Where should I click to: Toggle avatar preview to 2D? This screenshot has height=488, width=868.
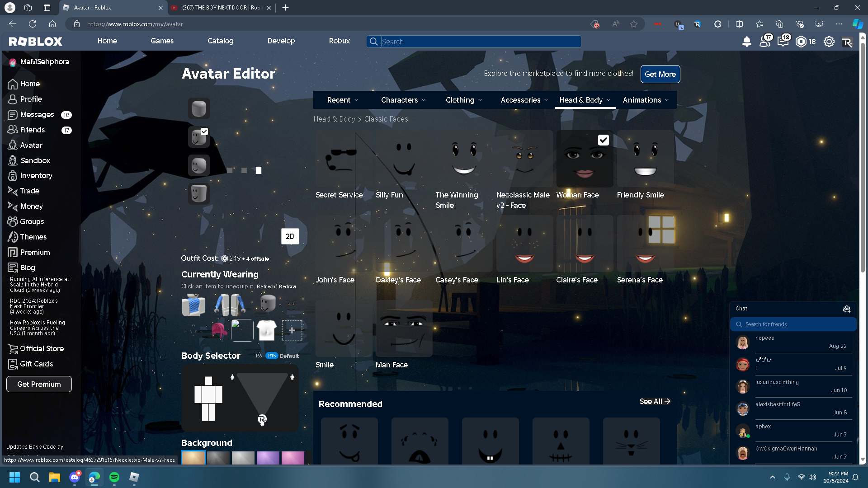290,236
